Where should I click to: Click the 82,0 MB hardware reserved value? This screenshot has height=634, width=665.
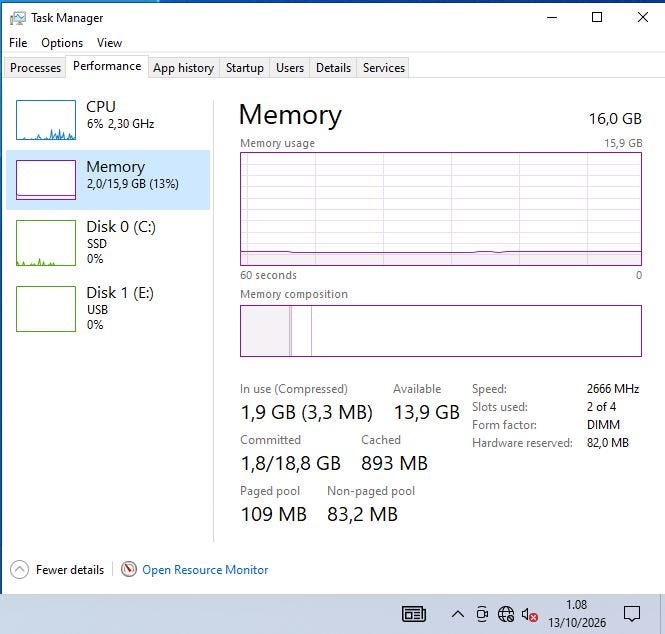click(x=608, y=443)
